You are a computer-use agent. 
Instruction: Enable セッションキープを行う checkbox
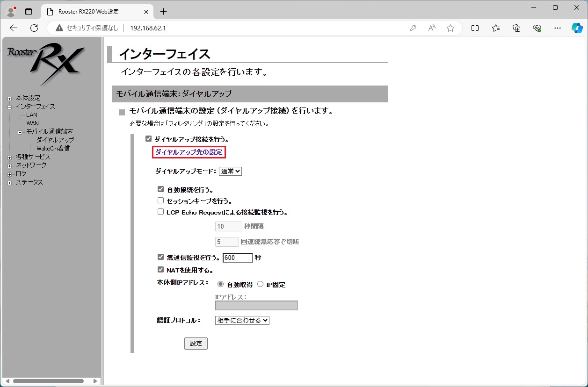160,201
